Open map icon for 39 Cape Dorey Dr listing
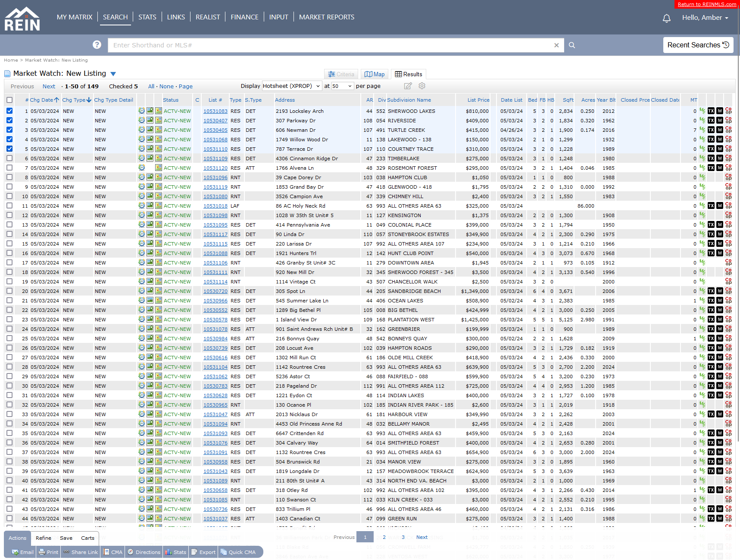The width and height of the screenshot is (740, 560). click(159, 177)
